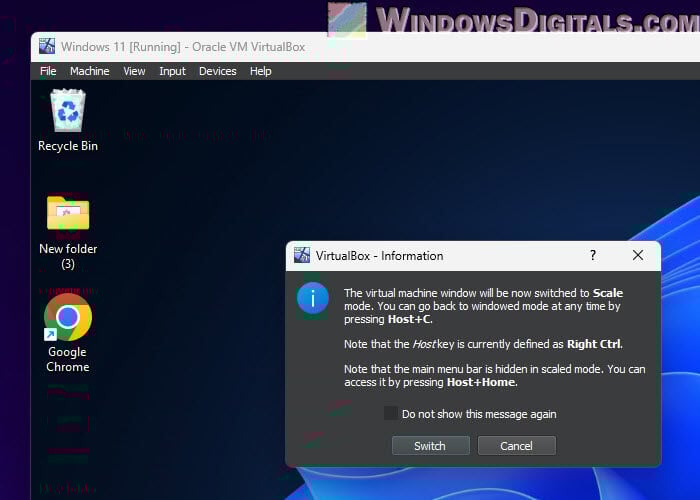700x500 pixels.
Task: Click the 'VirtualBox - Information' dialog title text
Action: (x=379, y=256)
